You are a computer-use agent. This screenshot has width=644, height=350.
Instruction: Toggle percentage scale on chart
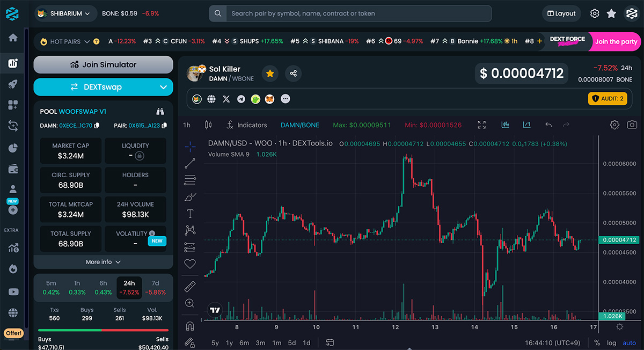tap(597, 342)
